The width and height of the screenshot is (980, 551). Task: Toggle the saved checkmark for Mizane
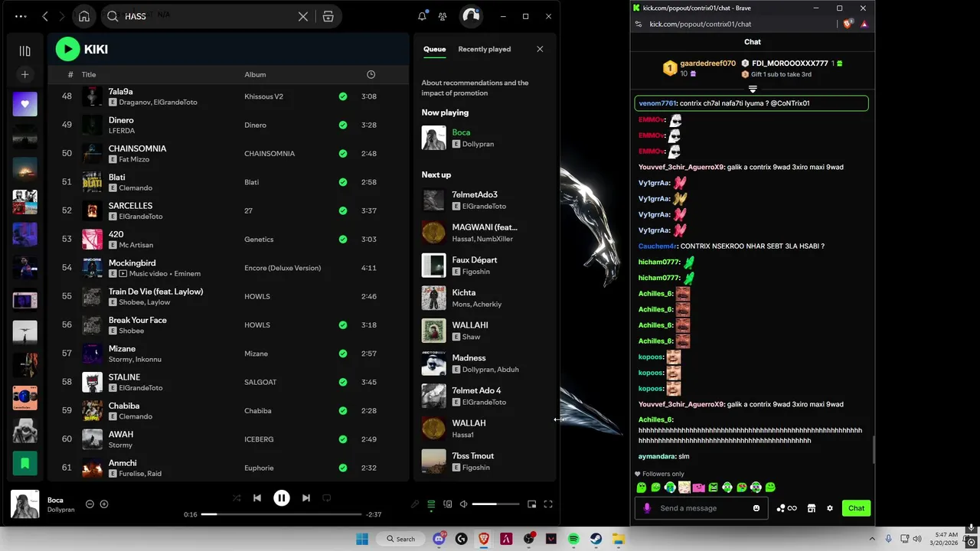[x=343, y=354]
